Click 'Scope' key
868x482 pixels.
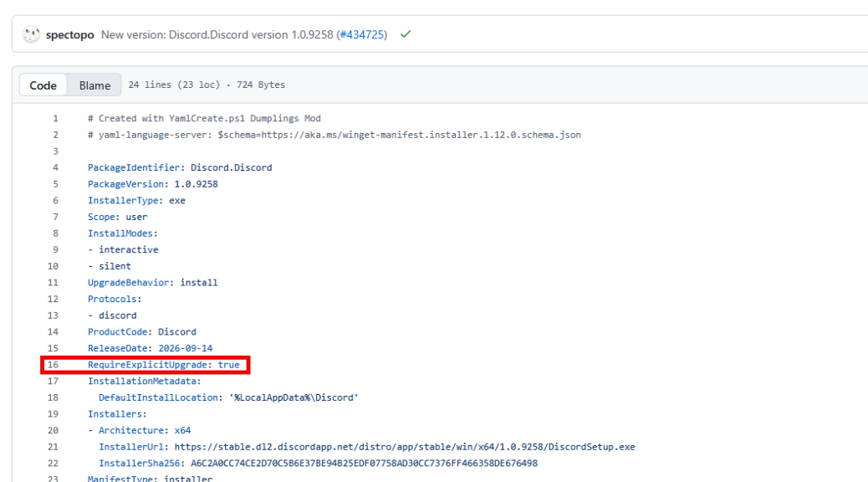point(101,217)
